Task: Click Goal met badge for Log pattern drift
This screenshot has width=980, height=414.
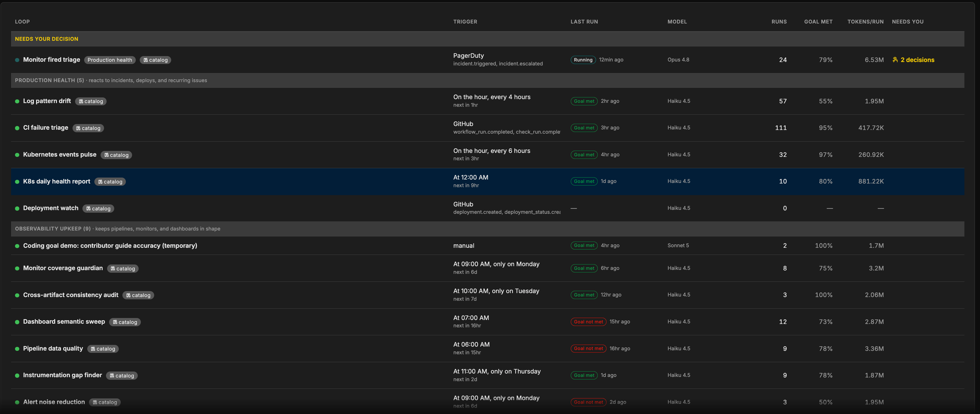Action: pos(584,101)
